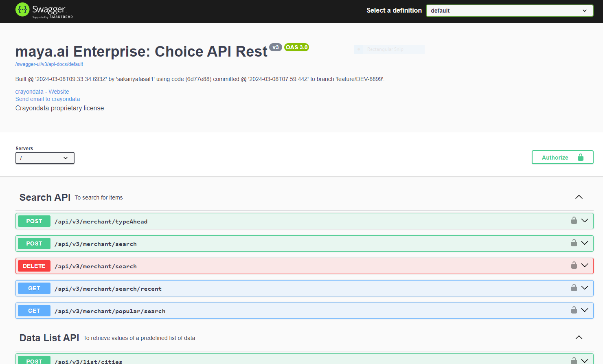The image size is (603, 364).
Task: Click the OAS 3.0 badge
Action: click(296, 47)
